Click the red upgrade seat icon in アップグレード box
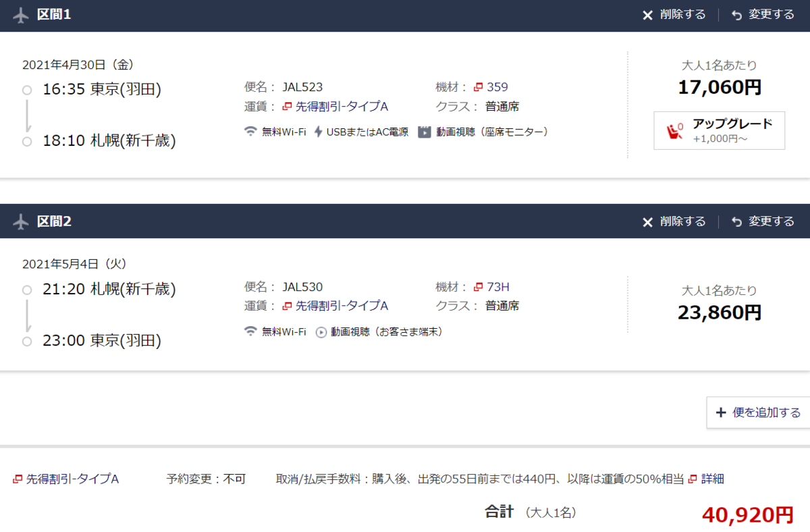Image resolution: width=810 pixels, height=532 pixels. [x=673, y=131]
